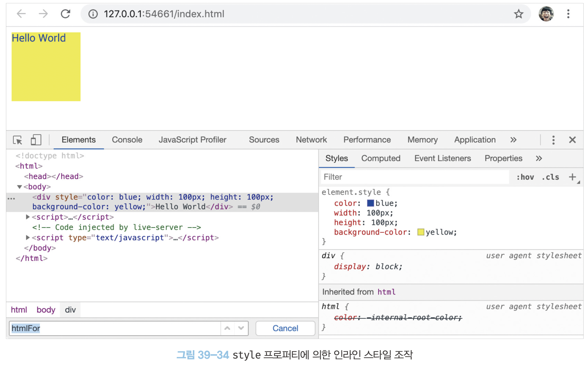The width and height of the screenshot is (588, 367).
Task: Add a new style rule
Action: point(572,177)
